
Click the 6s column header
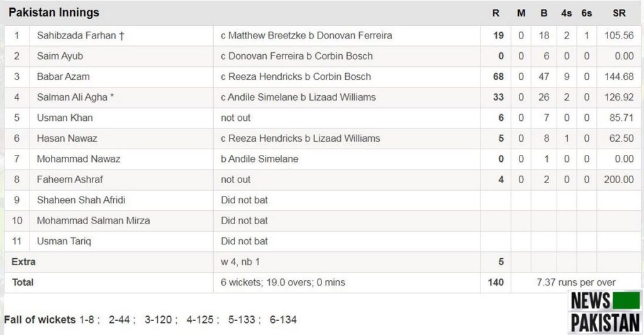coord(586,13)
